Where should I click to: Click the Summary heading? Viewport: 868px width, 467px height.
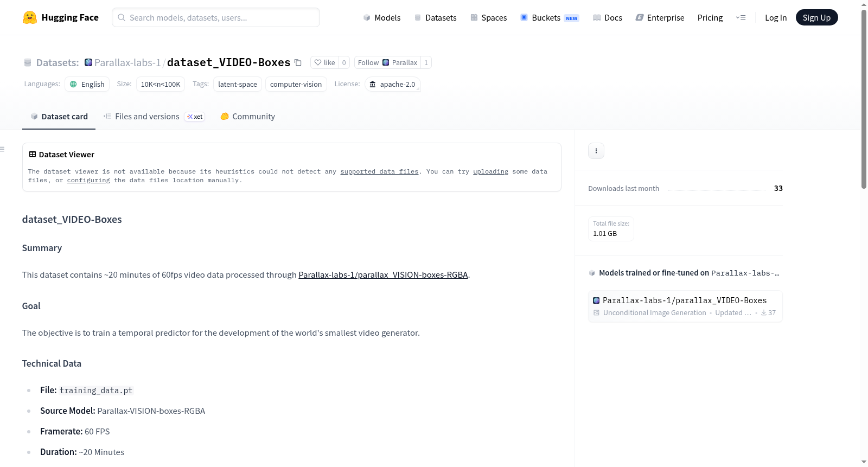coord(42,248)
